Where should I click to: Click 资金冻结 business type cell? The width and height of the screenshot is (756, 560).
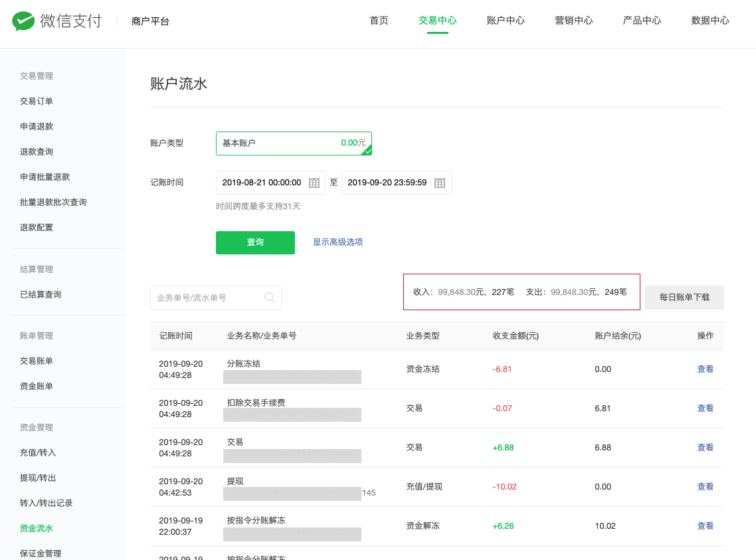423,369
